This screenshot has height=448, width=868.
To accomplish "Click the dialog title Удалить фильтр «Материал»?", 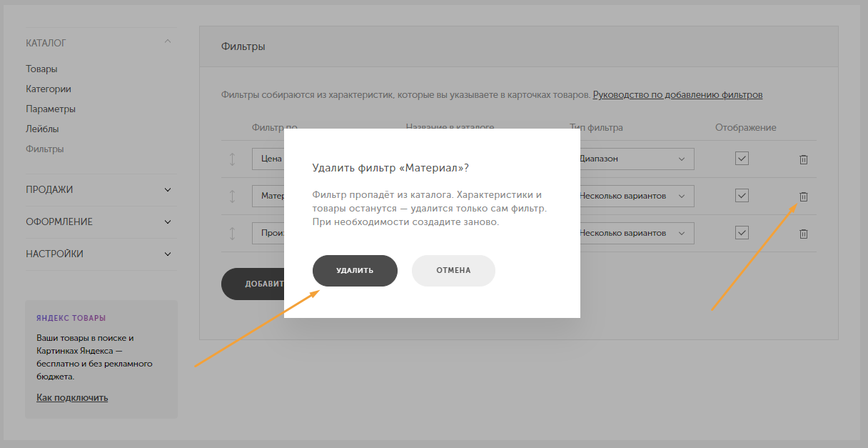I will (390, 168).
